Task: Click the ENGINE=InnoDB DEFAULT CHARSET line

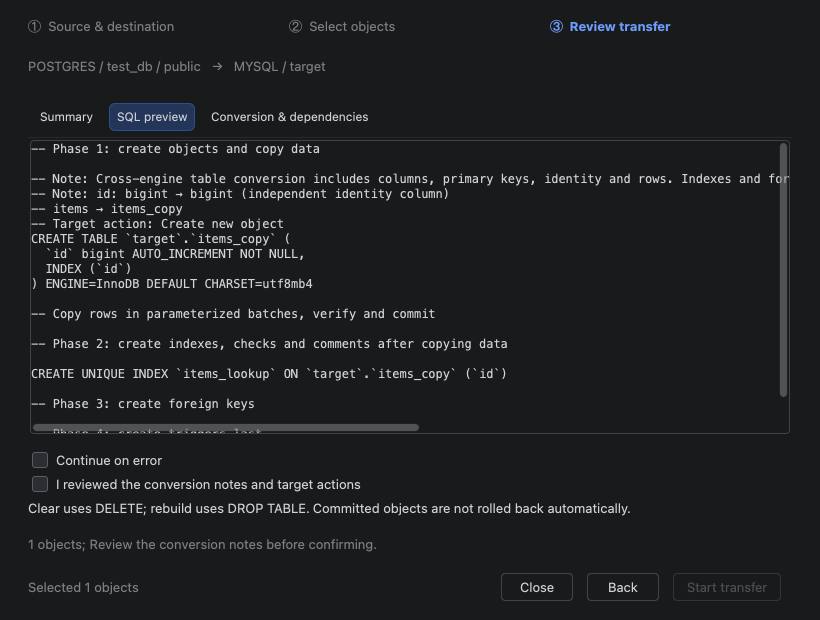Action: [x=172, y=284]
